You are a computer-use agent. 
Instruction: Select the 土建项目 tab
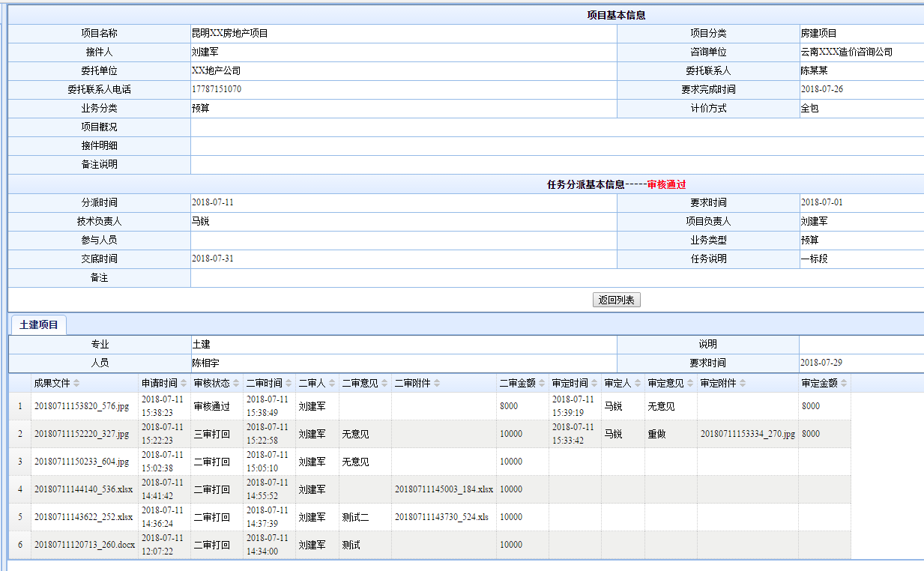tap(39, 325)
